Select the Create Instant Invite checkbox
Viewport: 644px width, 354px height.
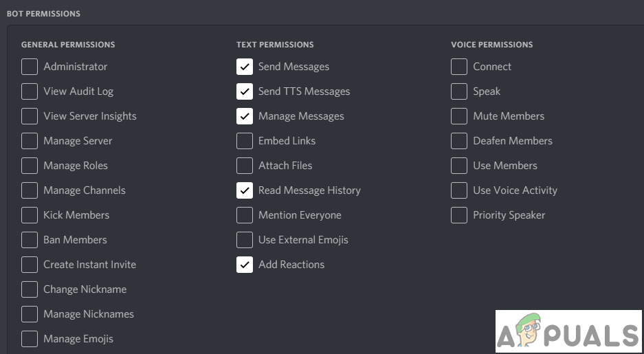(x=30, y=265)
